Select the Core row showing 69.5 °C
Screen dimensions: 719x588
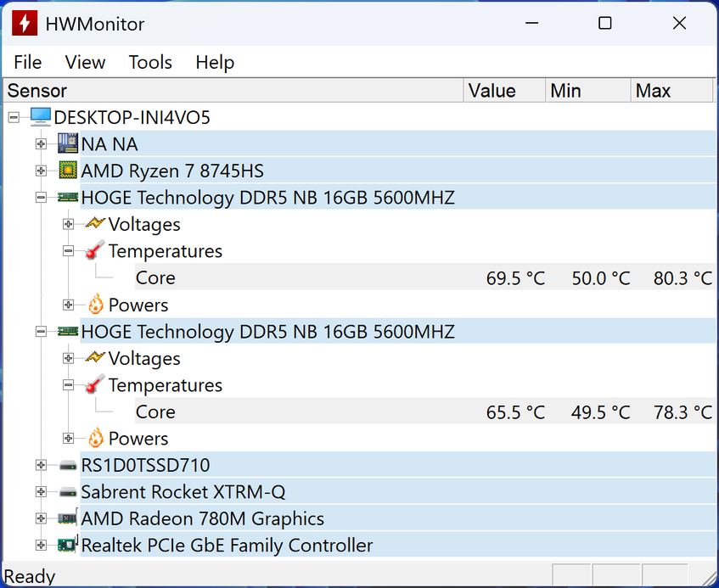tap(425, 277)
